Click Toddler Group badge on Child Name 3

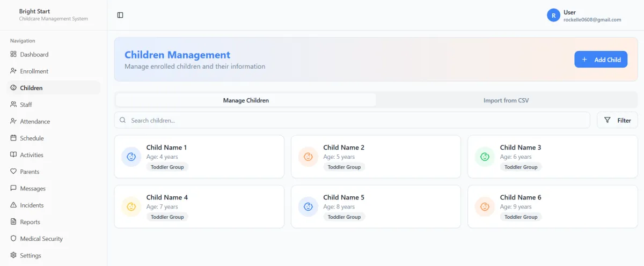[x=521, y=167]
